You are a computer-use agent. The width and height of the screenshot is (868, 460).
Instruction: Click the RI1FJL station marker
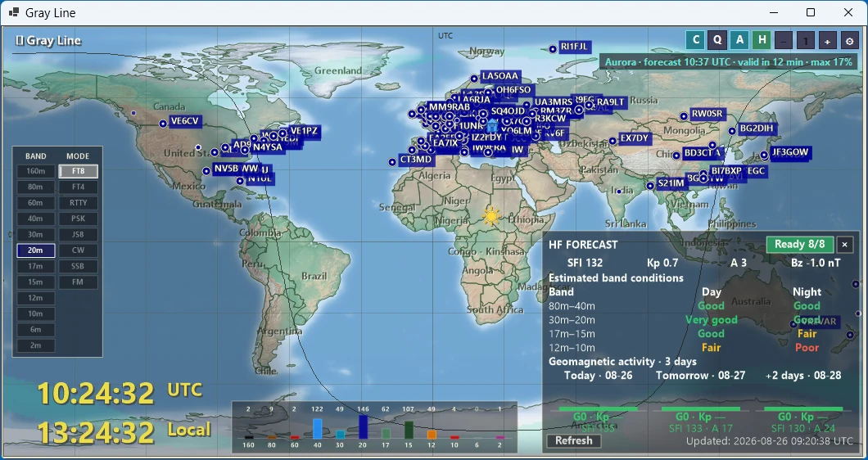pyautogui.click(x=553, y=49)
